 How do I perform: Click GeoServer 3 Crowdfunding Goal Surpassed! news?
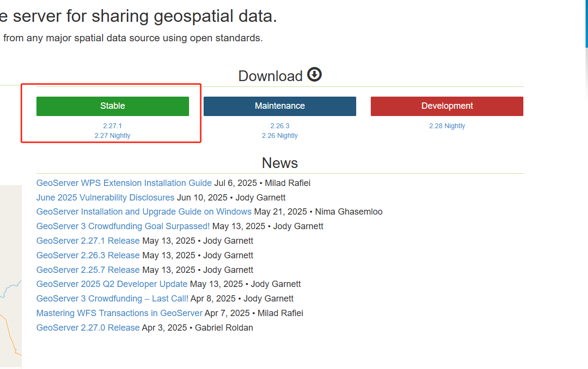click(123, 226)
